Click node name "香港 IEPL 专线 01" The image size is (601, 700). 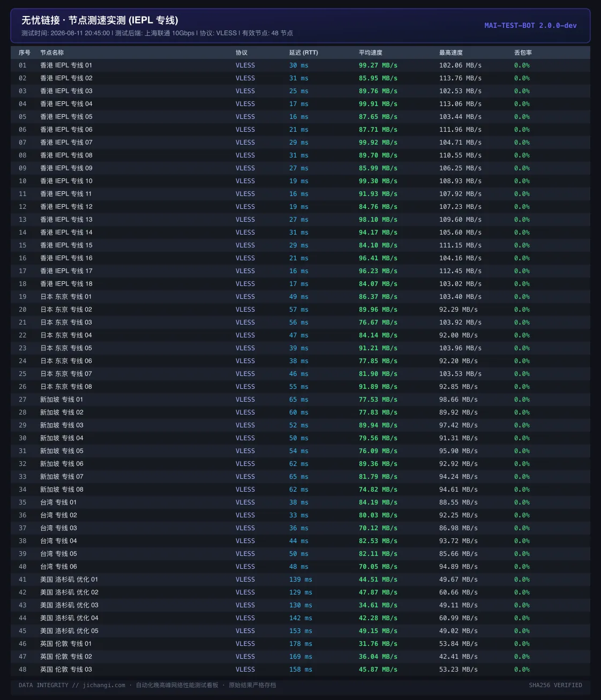tap(66, 65)
